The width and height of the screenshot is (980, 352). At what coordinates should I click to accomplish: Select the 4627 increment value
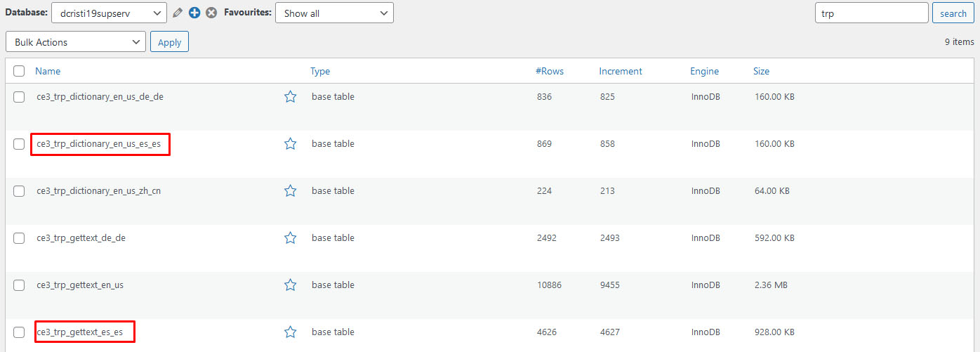pyautogui.click(x=610, y=332)
